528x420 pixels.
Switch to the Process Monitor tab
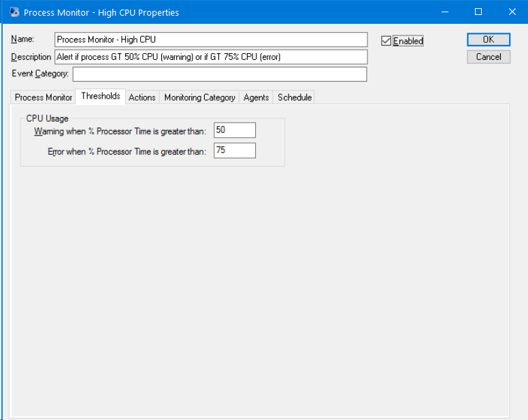[44, 97]
